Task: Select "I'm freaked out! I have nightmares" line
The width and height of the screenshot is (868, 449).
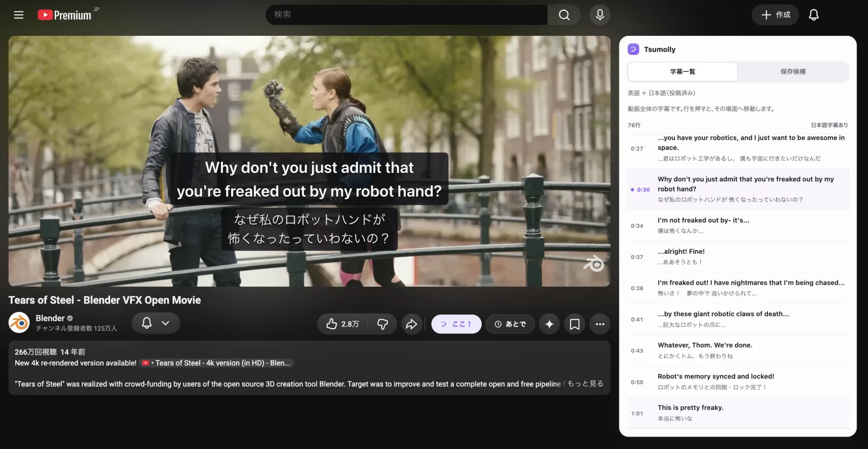Action: click(x=738, y=288)
